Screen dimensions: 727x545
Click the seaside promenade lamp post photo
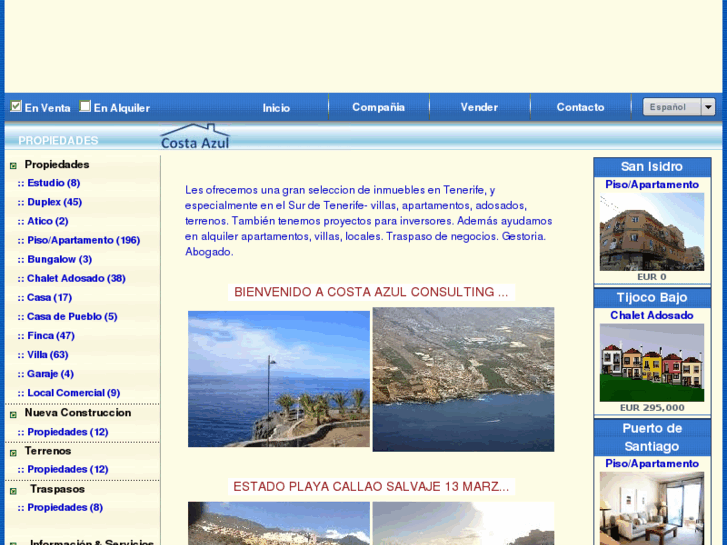pyautogui.click(x=279, y=379)
